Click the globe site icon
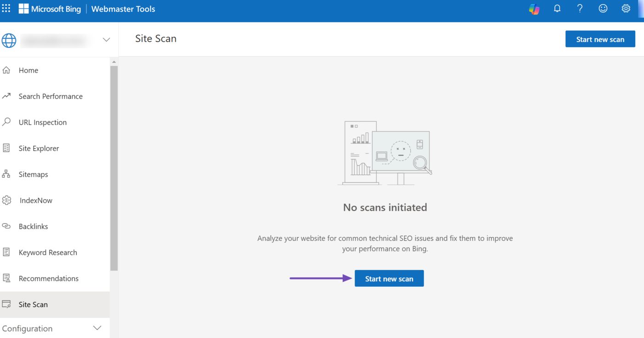 (9, 40)
